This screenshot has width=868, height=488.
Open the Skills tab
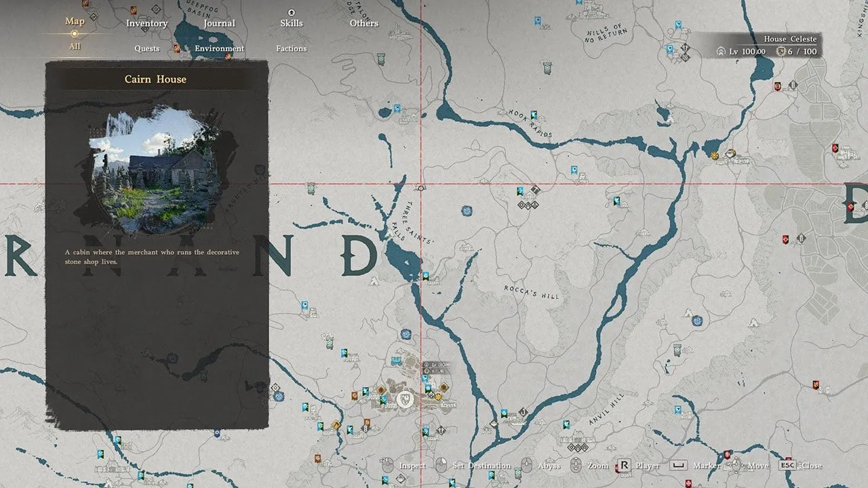[292, 23]
